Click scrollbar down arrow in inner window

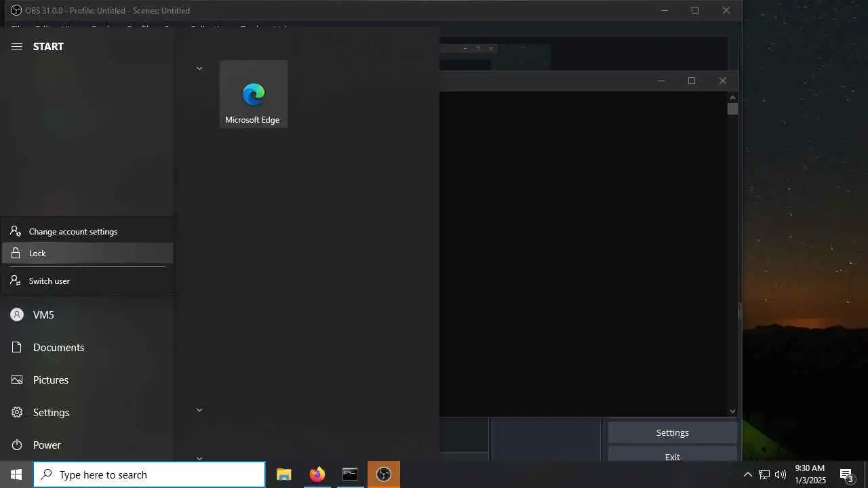(x=732, y=411)
